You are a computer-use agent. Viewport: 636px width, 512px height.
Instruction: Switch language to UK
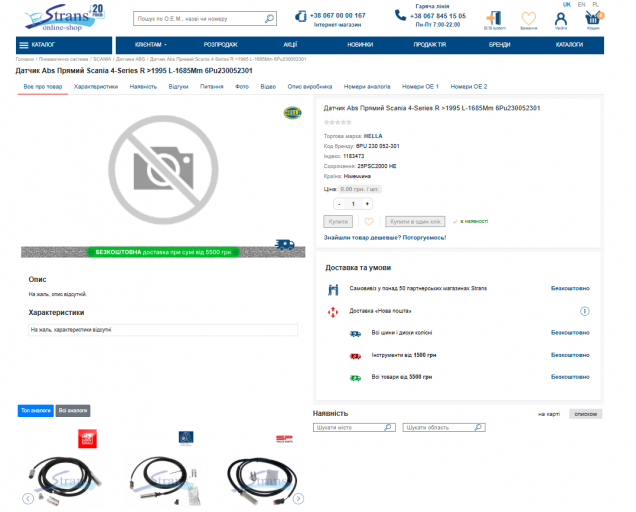(567, 4)
